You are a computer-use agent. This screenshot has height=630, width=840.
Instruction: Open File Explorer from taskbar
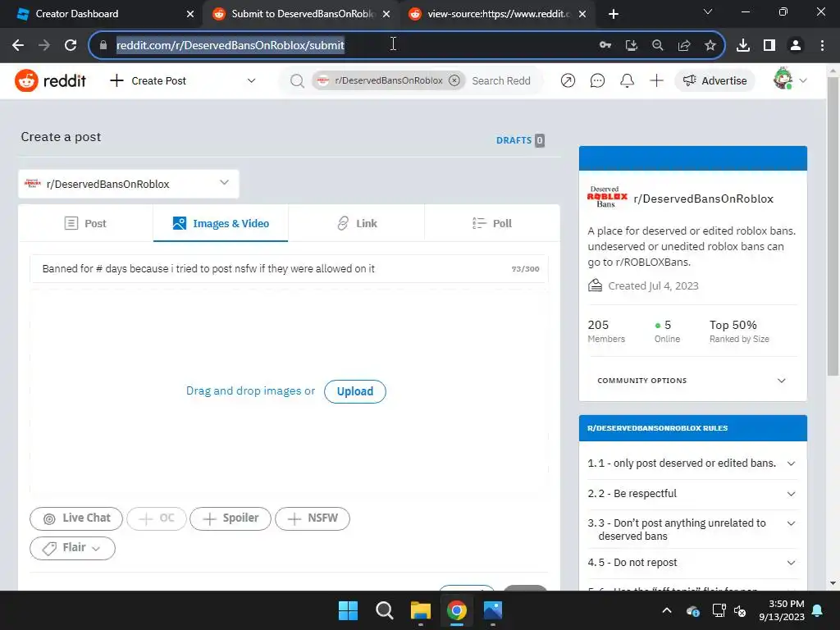[421, 610]
